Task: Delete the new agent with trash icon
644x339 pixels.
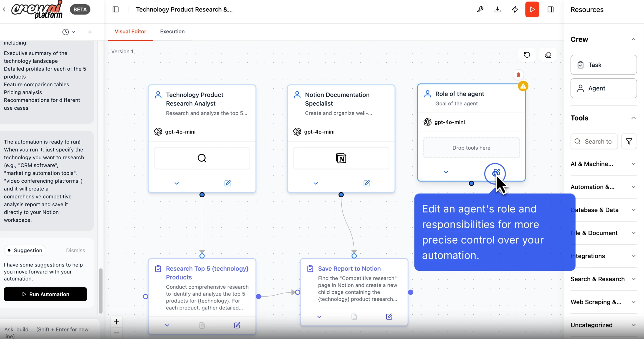Action: (x=518, y=75)
